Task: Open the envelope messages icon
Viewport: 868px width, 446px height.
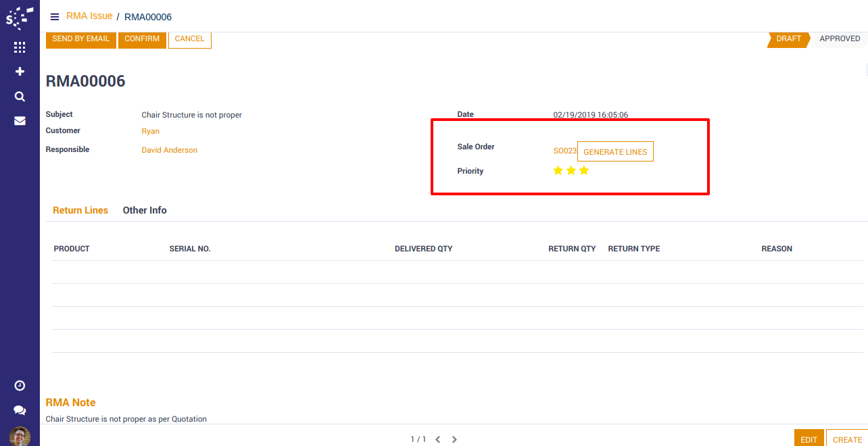Action: tap(20, 121)
